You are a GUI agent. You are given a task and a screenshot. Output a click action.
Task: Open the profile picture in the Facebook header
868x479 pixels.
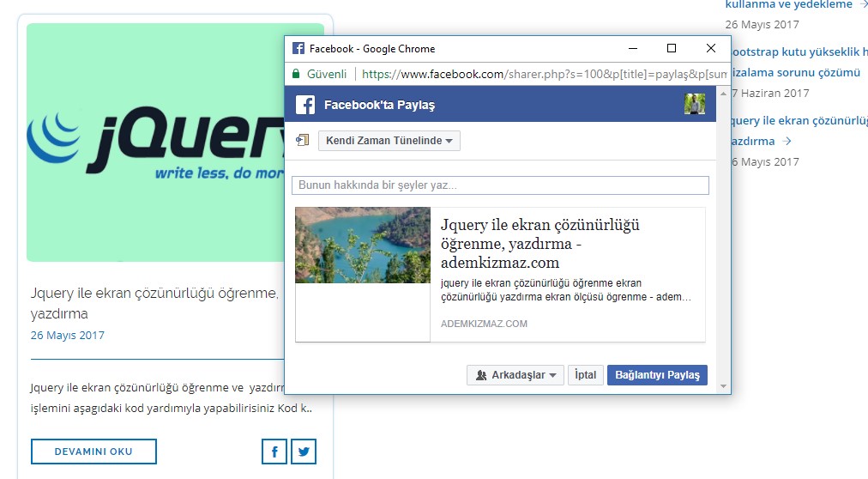click(x=694, y=104)
